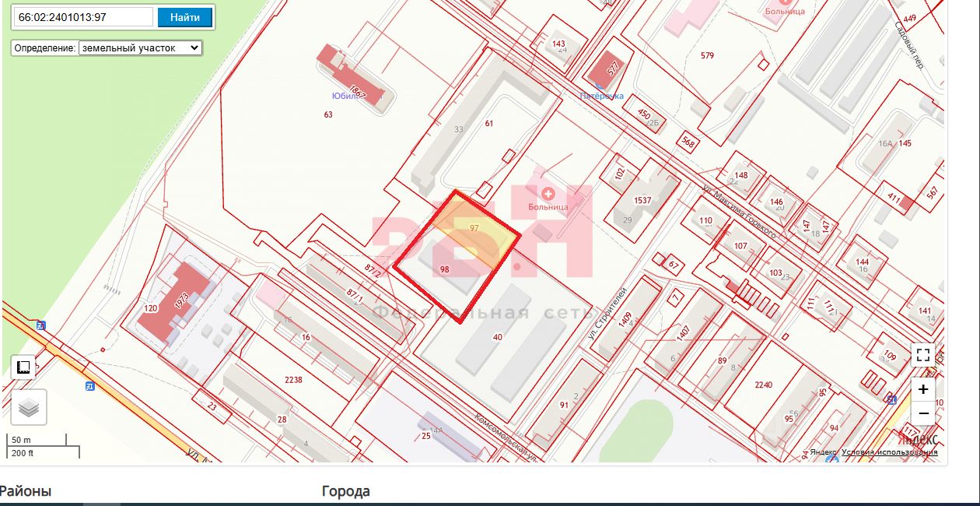The image size is (980, 506).
Task: Click parcel label 2240
Action: pos(763,385)
